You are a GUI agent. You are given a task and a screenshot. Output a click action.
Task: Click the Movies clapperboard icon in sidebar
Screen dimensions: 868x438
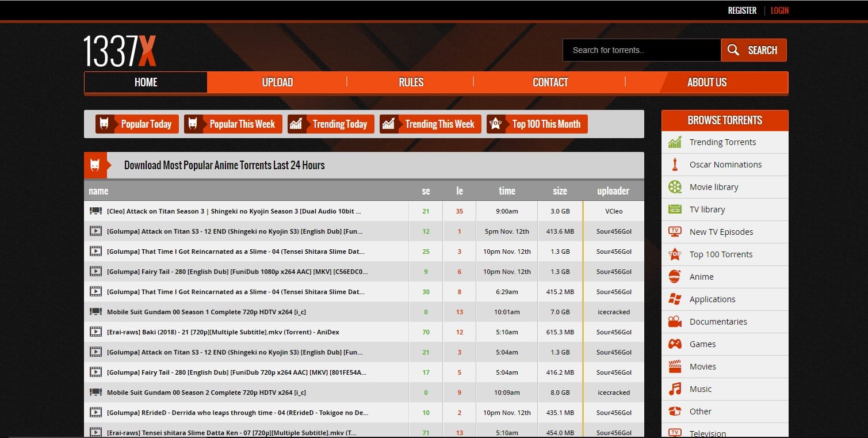coord(675,367)
